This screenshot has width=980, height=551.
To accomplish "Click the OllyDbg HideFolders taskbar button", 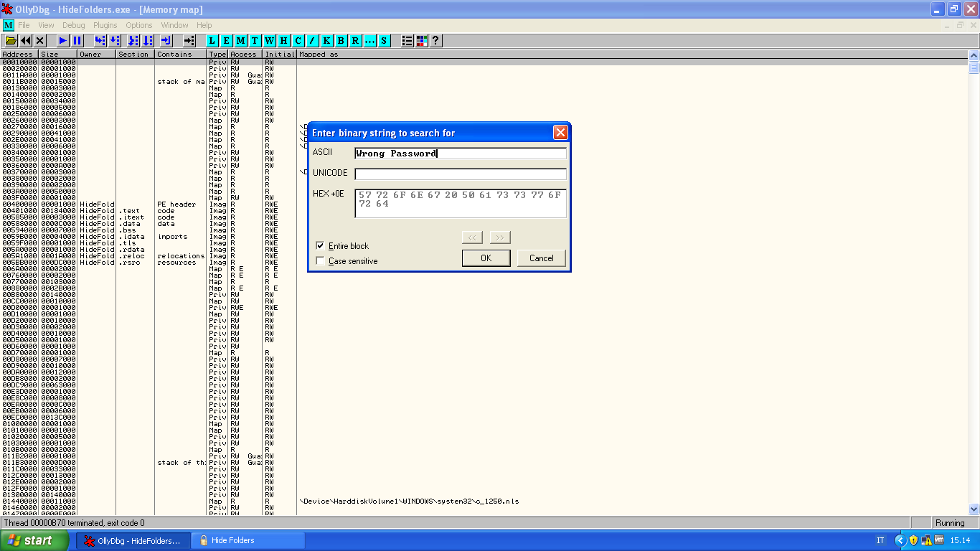I will click(133, 540).
